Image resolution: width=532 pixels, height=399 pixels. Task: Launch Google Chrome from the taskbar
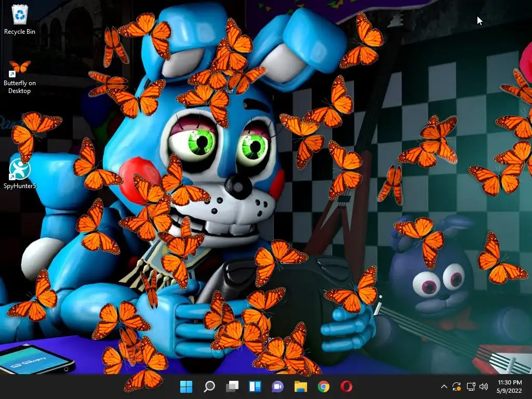pos(323,387)
